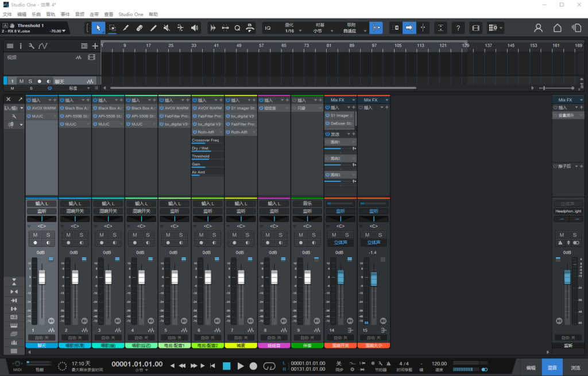Viewport: 588px width, 376px height.
Task: Click the 编辑 button at bottom right
Action: click(531, 367)
